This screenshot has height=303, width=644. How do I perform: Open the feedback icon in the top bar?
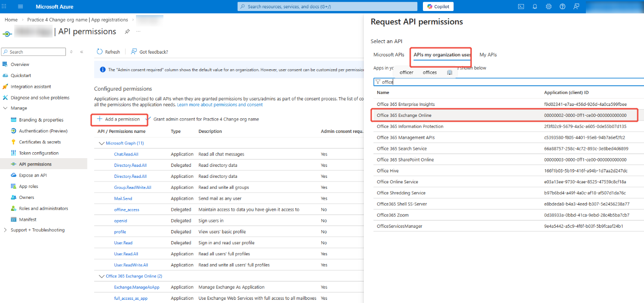(x=576, y=6)
